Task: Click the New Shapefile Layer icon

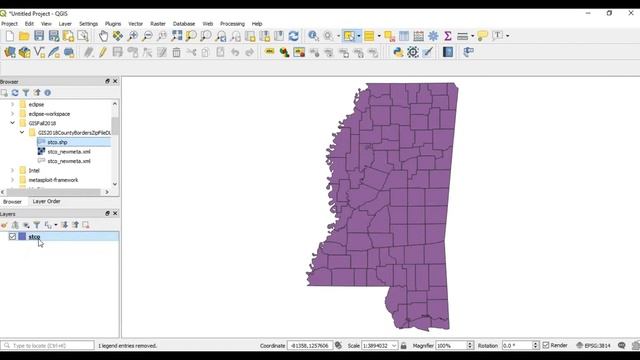Action: pyautogui.click(x=39, y=52)
